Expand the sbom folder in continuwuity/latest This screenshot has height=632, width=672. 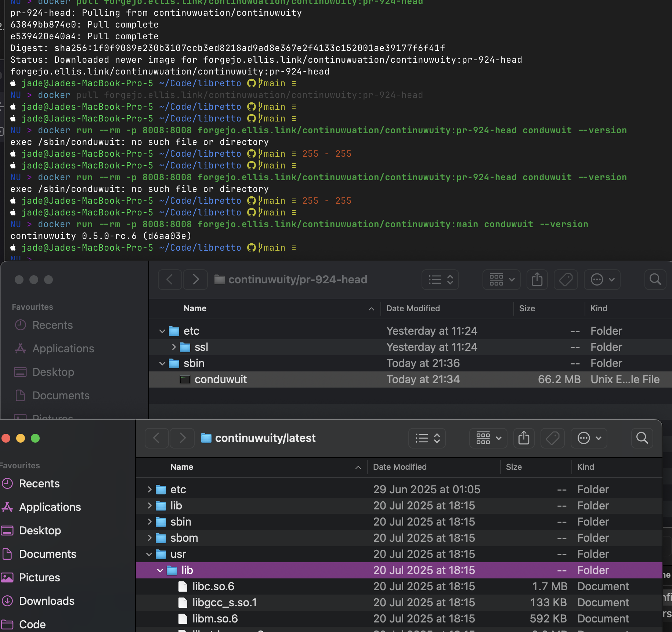point(149,538)
